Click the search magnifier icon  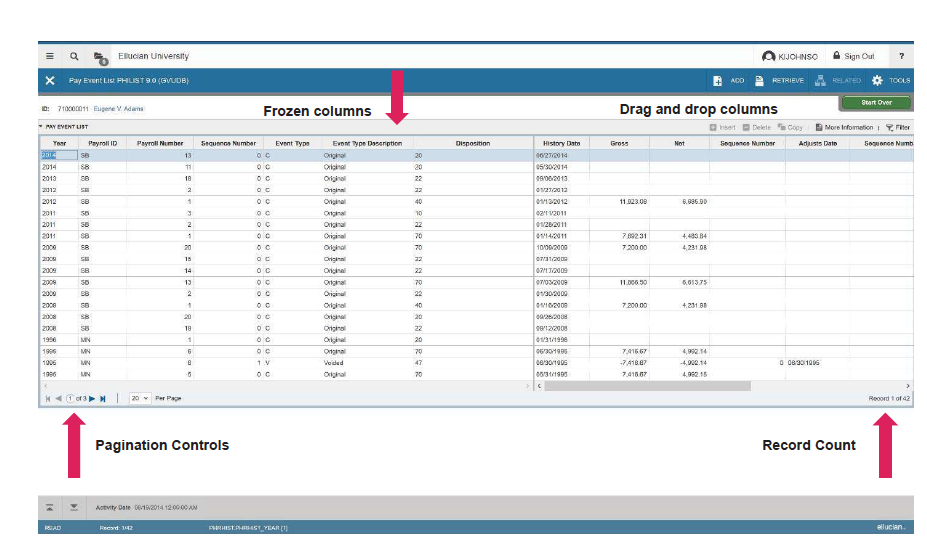point(74,57)
